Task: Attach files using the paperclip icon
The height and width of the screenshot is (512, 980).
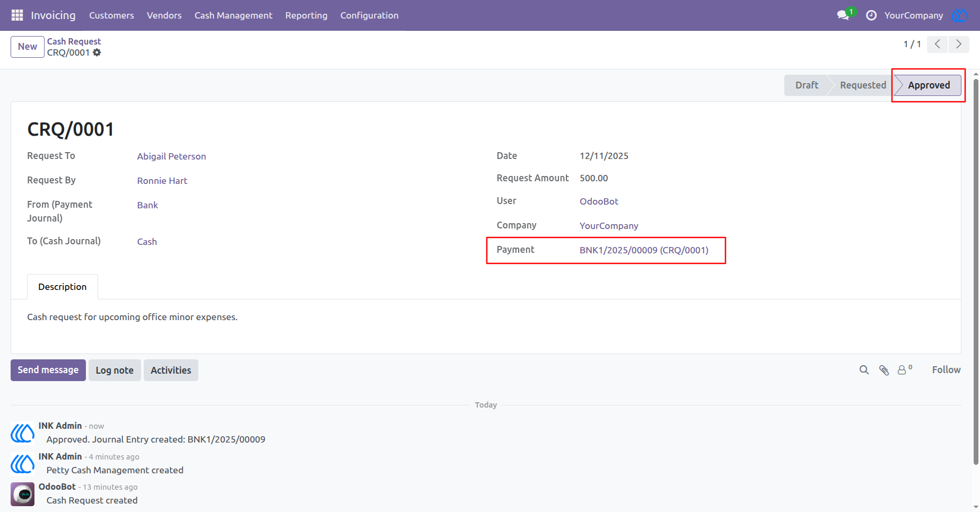Action: [883, 370]
